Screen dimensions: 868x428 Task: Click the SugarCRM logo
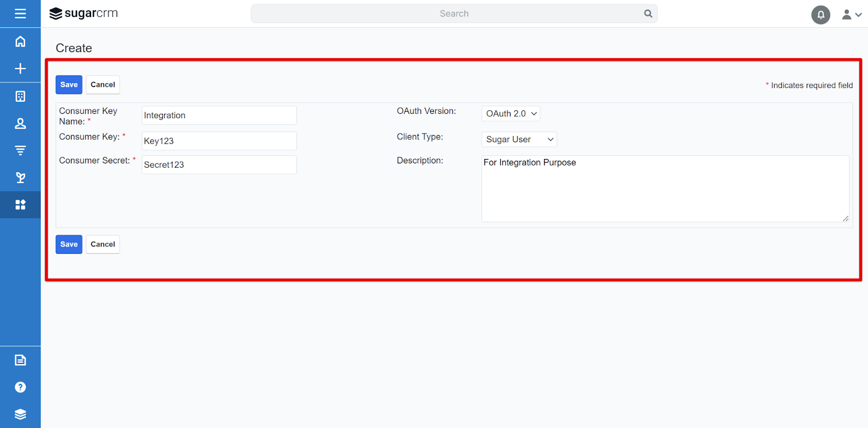coord(84,14)
